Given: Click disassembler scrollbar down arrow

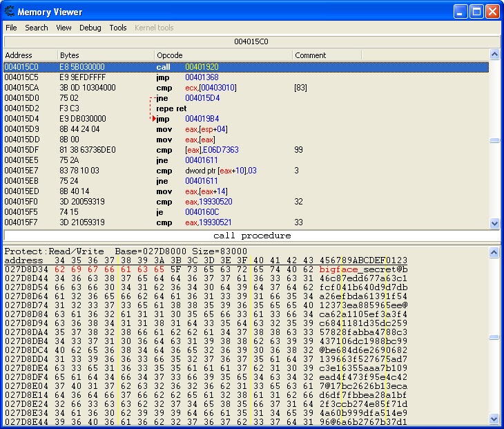Looking at the screenshot, I should pos(494,223).
